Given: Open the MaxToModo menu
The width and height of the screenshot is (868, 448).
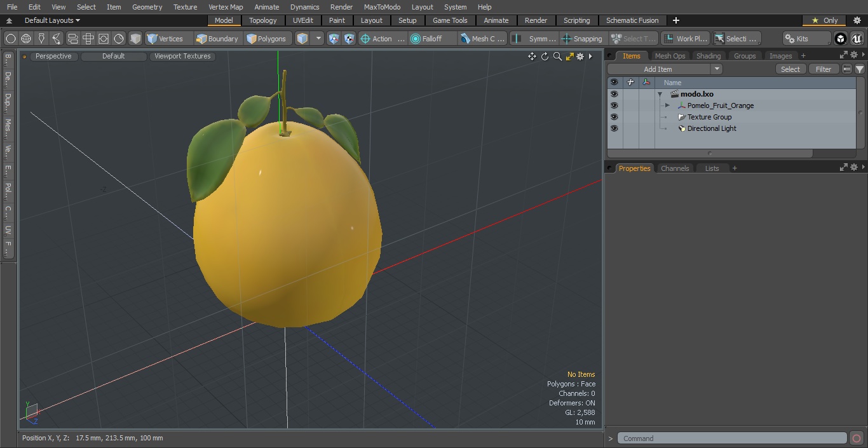Looking at the screenshot, I should click(x=382, y=7).
